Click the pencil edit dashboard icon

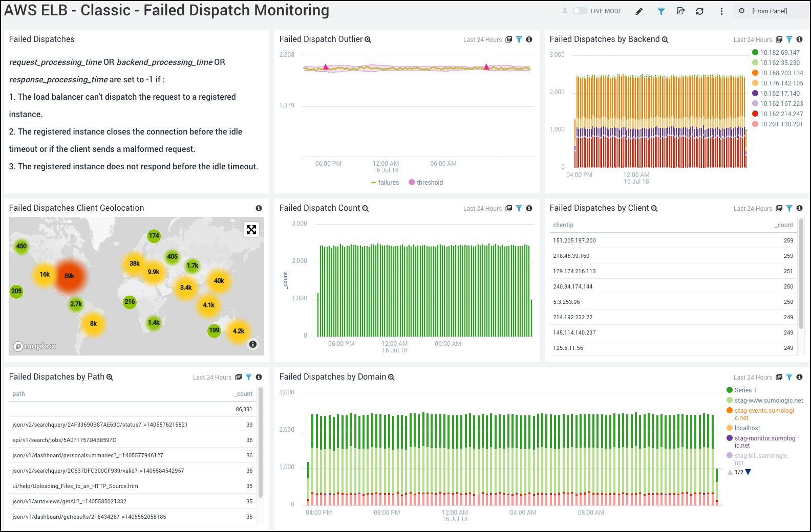tap(639, 11)
